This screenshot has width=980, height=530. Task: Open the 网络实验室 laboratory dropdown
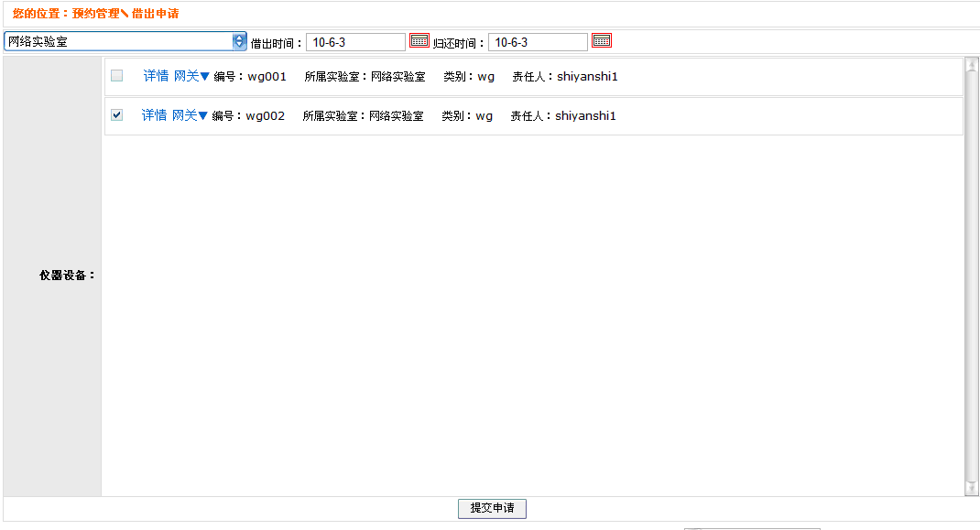click(x=125, y=41)
